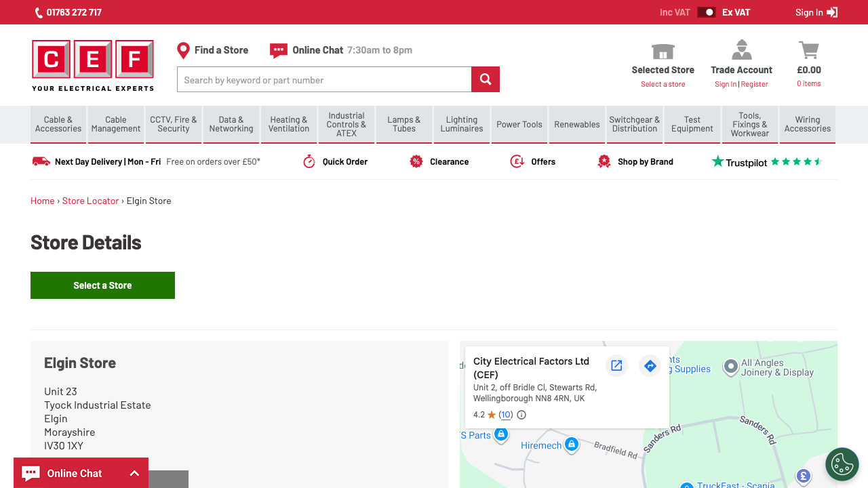
Task: Open the Lighting Luminaires category
Action: click(461, 125)
